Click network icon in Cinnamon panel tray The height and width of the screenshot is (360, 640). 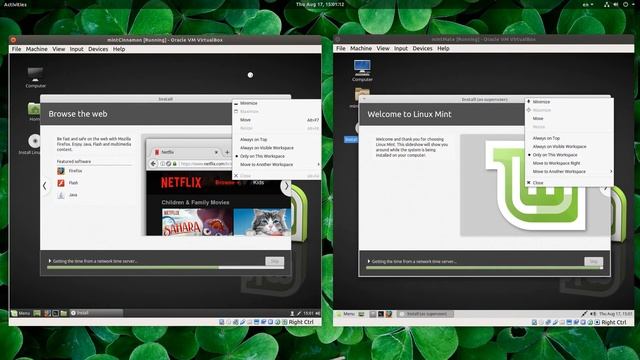[299, 313]
